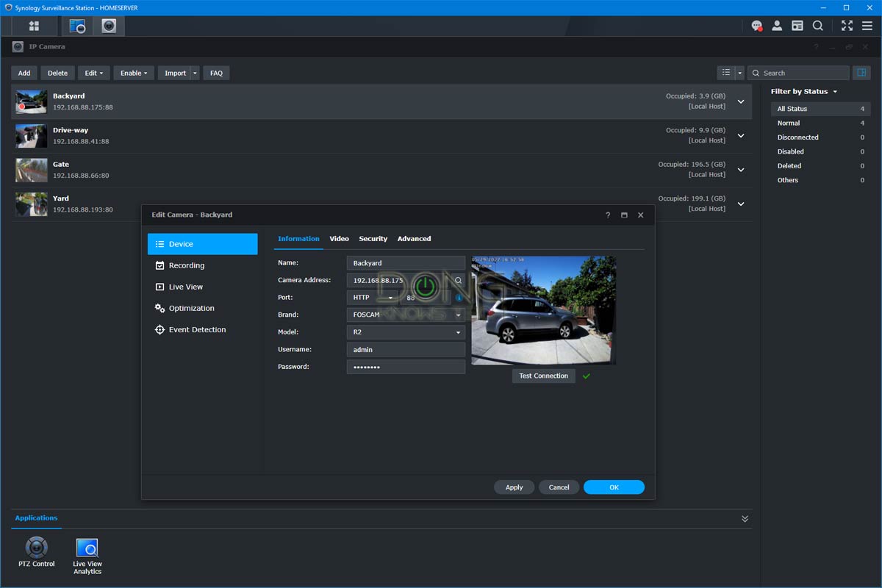Expand the Yard camera row
The width and height of the screenshot is (882, 588).
click(x=741, y=204)
